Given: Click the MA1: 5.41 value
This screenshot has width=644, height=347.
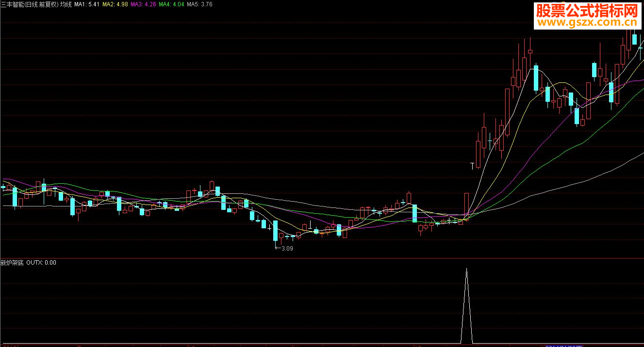Looking at the screenshot, I should coord(87,4).
